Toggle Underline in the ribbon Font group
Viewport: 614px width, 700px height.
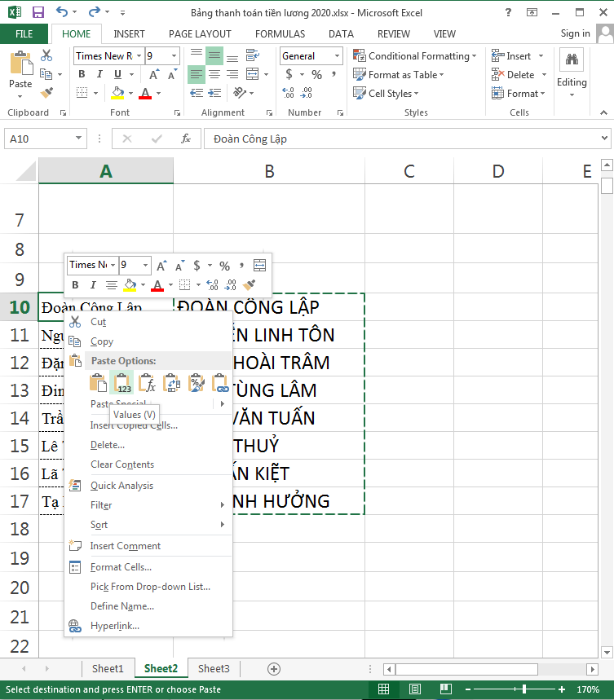[x=117, y=74]
